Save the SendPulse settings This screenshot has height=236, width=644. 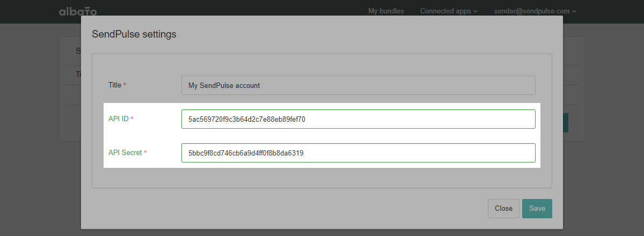[x=537, y=209]
